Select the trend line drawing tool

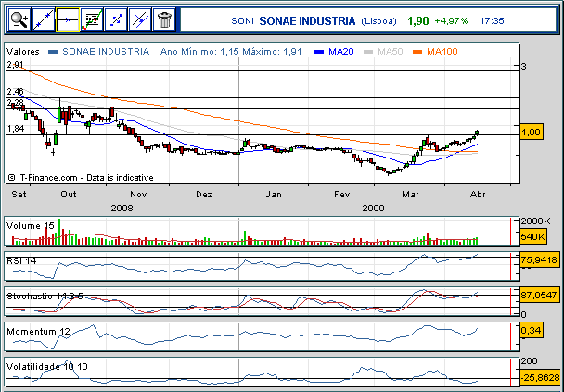[44, 19]
